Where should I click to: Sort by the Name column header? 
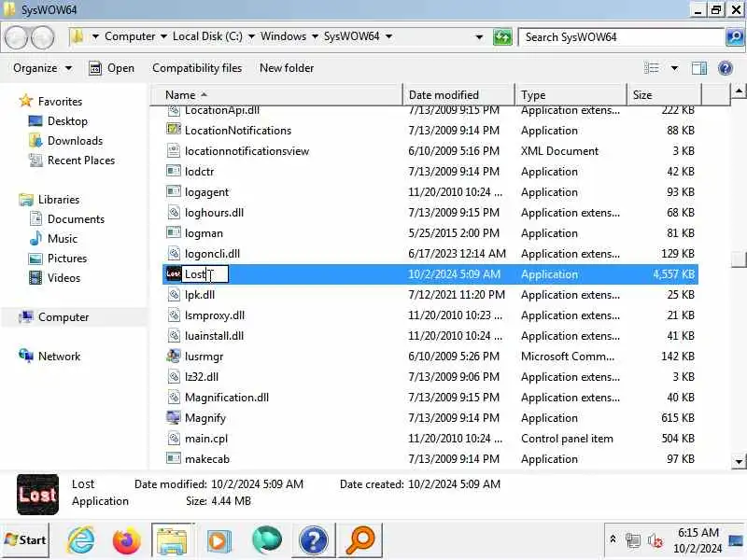(276, 95)
